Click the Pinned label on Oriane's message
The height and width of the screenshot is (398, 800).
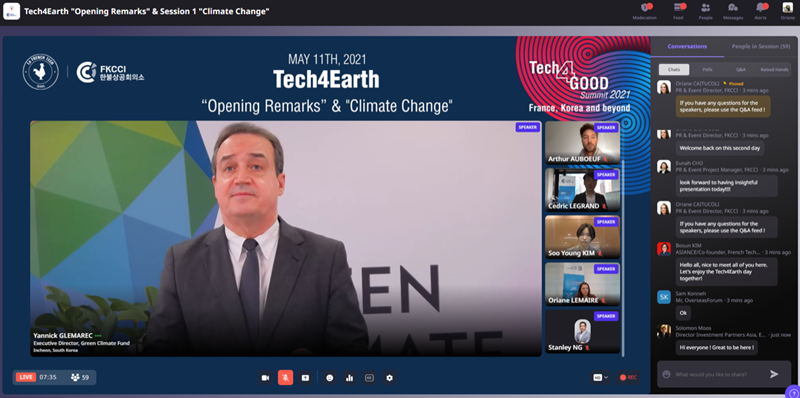pos(733,83)
